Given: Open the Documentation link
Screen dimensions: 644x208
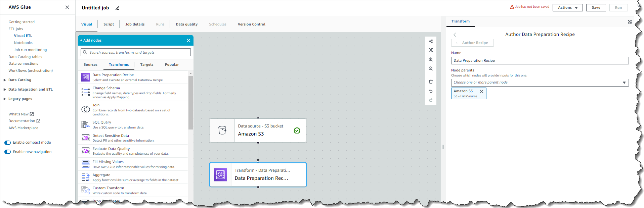Looking at the screenshot, I should point(25,121).
